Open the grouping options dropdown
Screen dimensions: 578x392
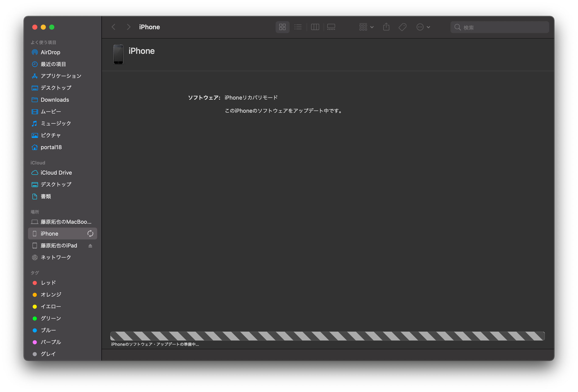366,27
